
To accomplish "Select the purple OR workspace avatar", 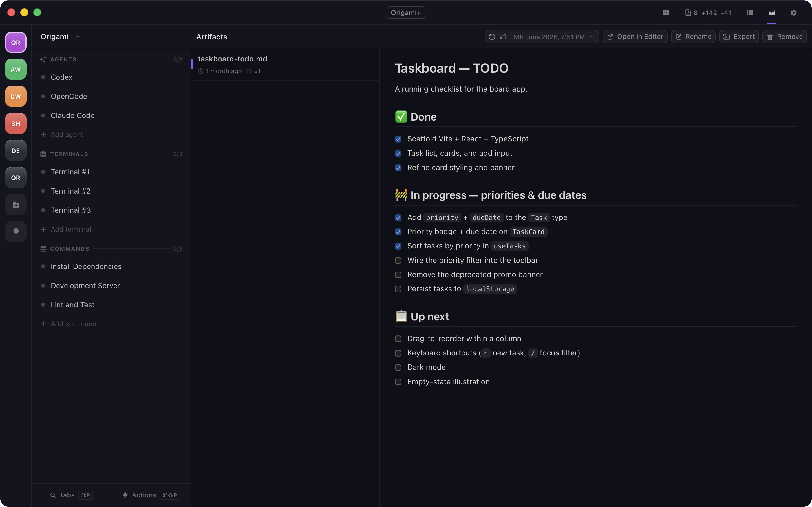I will (x=16, y=42).
